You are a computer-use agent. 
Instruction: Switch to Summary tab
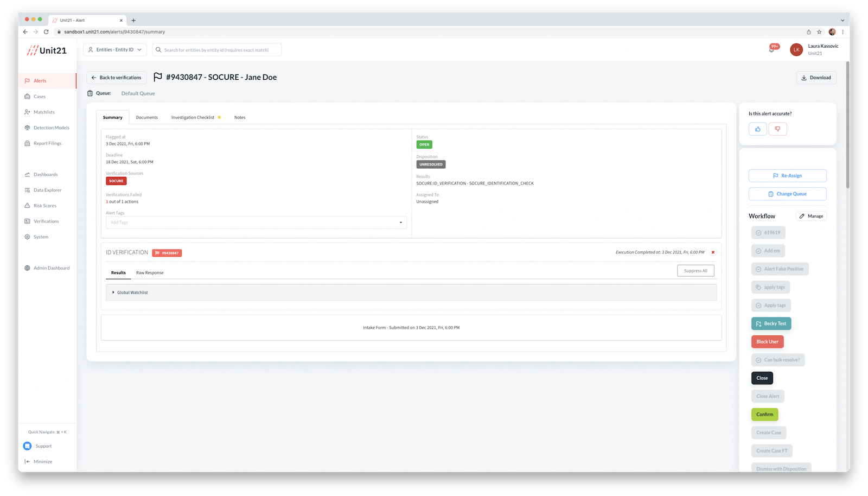[113, 118]
